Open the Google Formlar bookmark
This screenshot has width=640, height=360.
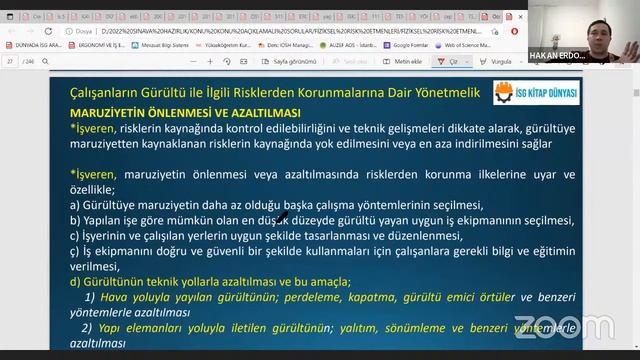[x=406, y=45]
